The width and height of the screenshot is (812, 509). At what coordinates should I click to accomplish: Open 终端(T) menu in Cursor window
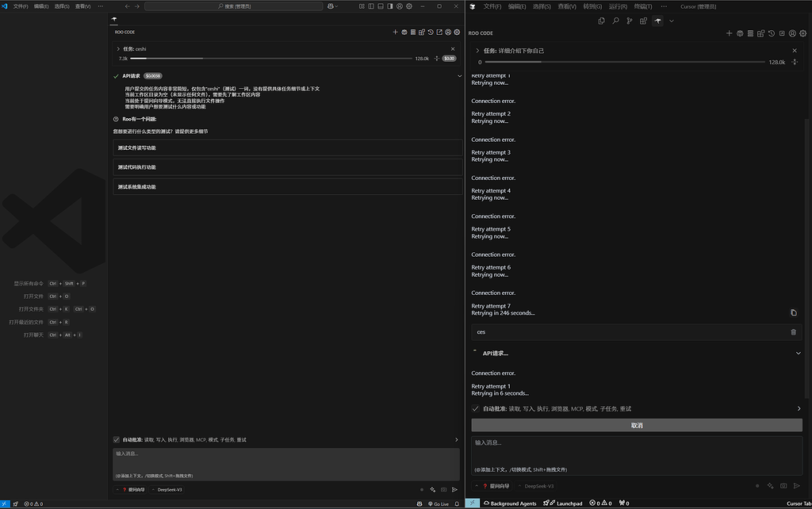643,6
